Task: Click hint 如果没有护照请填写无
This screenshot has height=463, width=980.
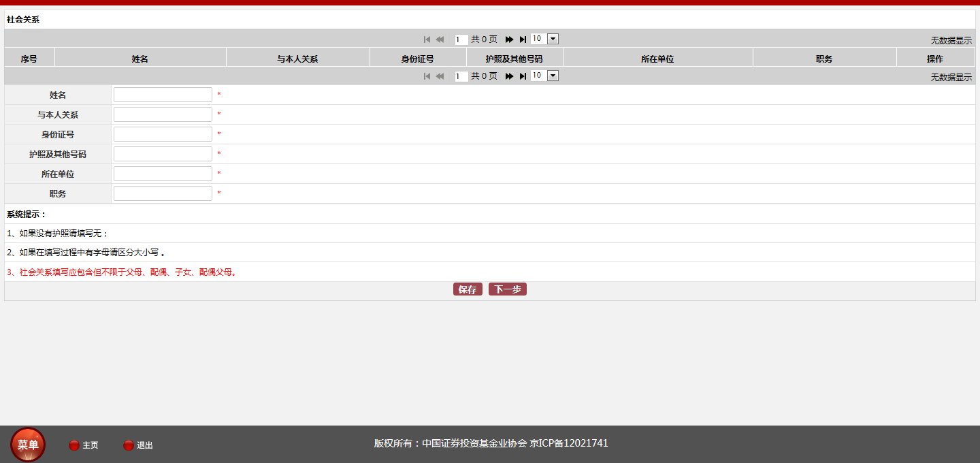Action: point(57,234)
